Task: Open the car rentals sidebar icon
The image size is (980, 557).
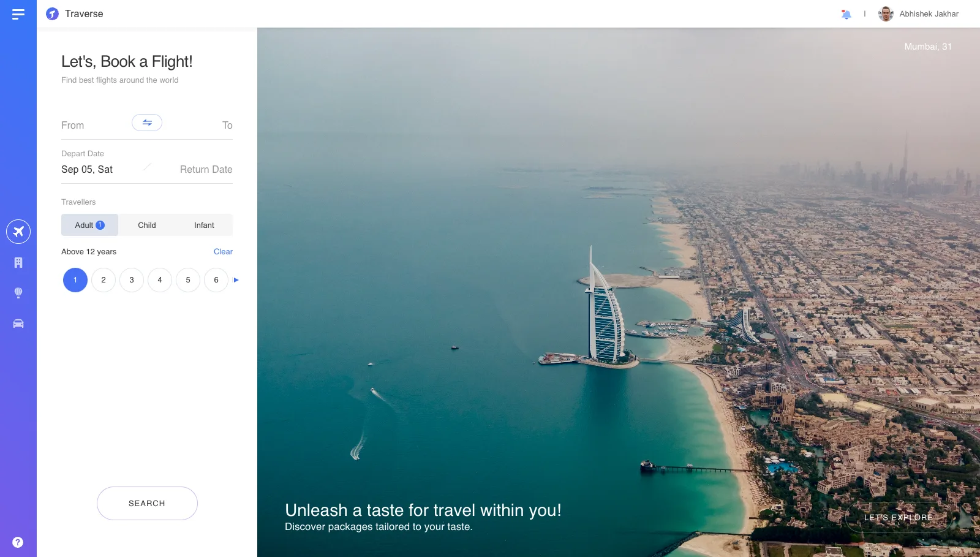Action: tap(18, 324)
